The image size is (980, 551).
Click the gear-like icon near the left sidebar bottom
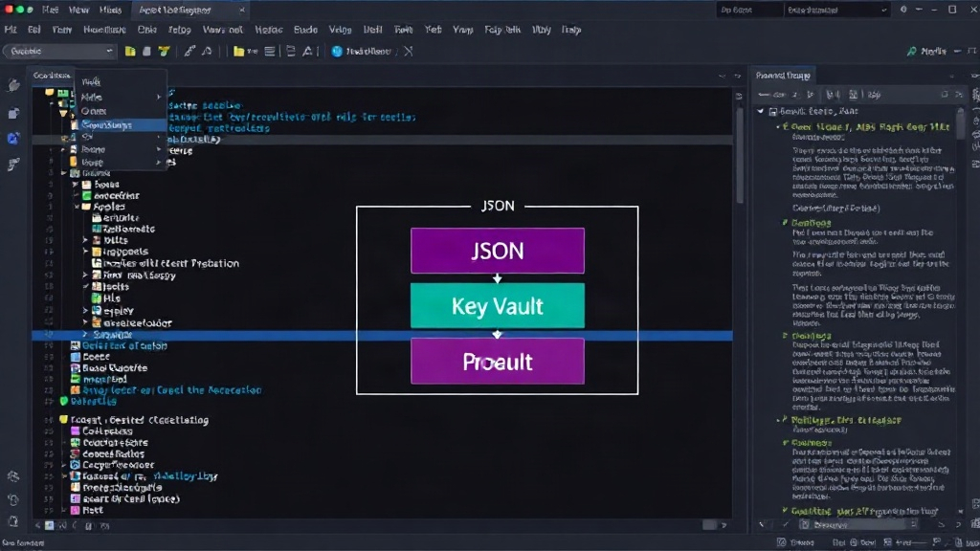pyautogui.click(x=13, y=476)
